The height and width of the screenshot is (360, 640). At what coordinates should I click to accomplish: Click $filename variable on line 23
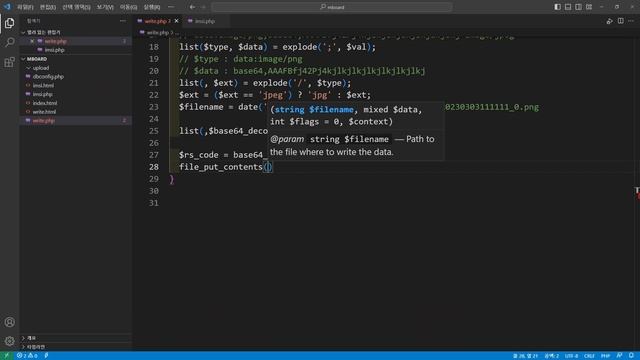[x=201, y=107]
